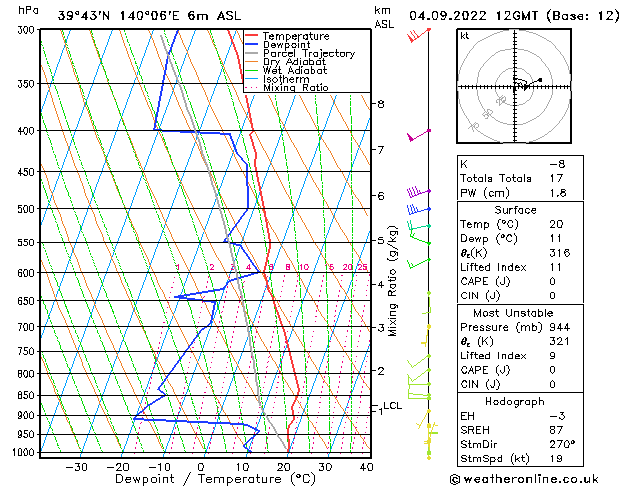Click the 'kt' unit label in hodograph
629x486 pixels.
465,36
